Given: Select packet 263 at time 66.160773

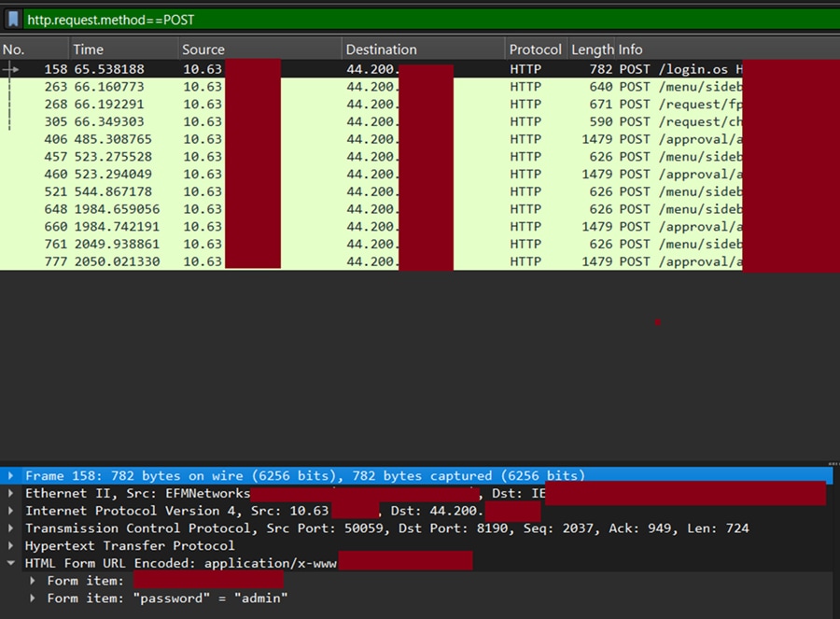Looking at the screenshot, I should [x=420, y=87].
